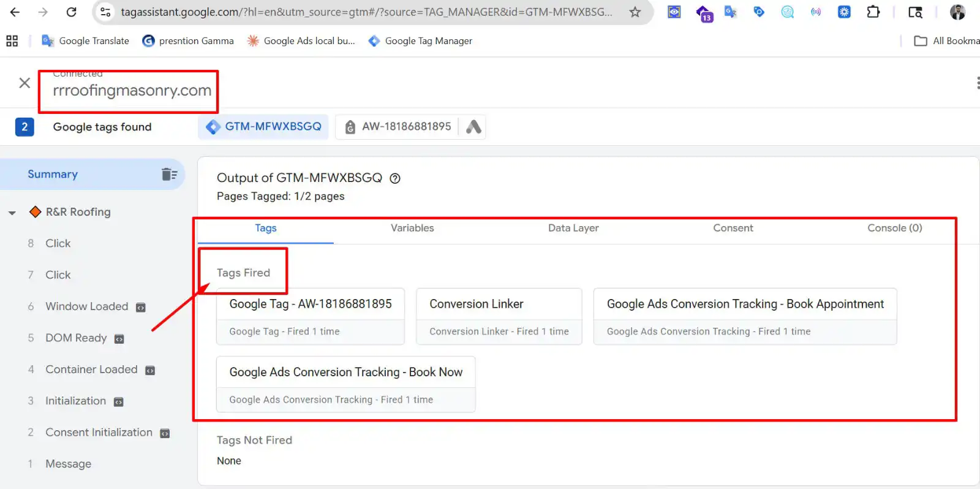Reload the Tag Assistant page

click(71, 12)
